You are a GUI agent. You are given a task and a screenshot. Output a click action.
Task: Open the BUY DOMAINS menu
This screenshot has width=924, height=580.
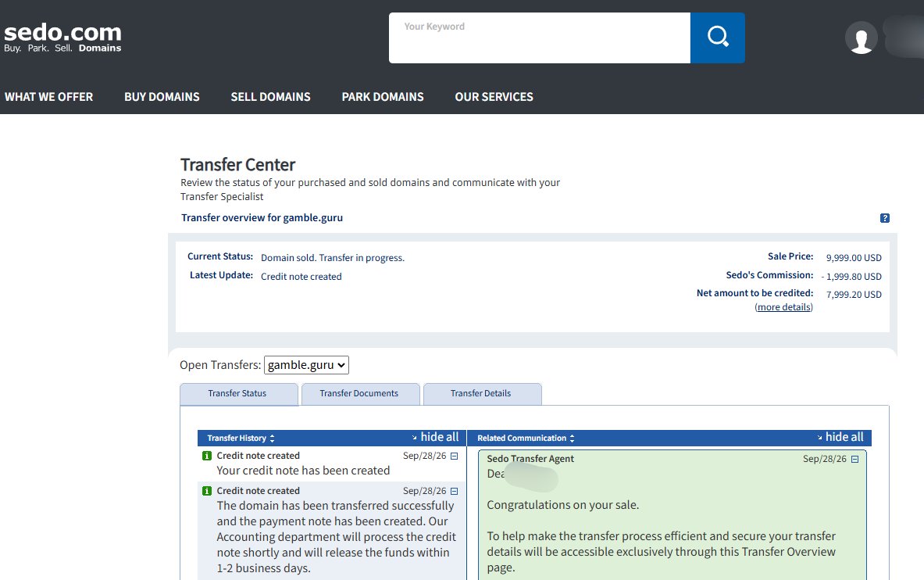[x=162, y=97]
